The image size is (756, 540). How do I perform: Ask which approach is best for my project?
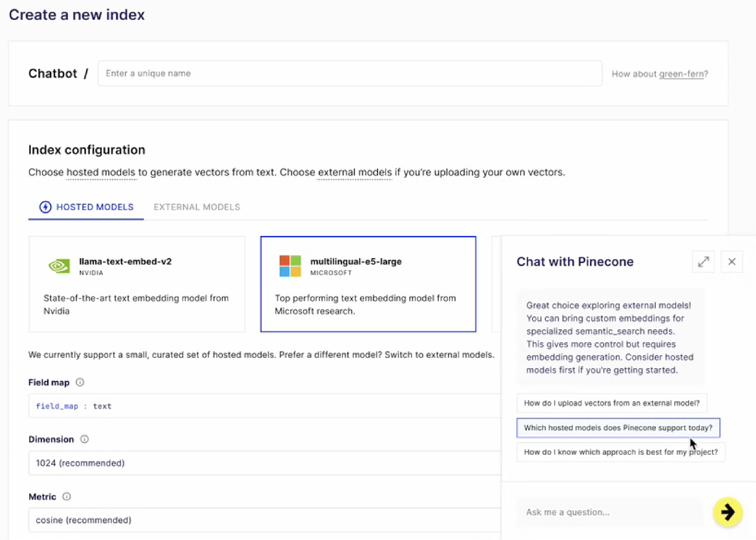coord(621,452)
